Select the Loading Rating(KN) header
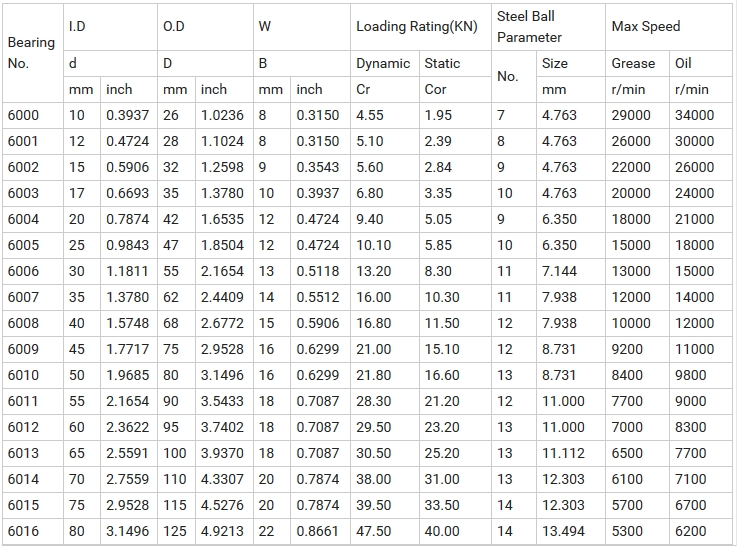 (421, 27)
